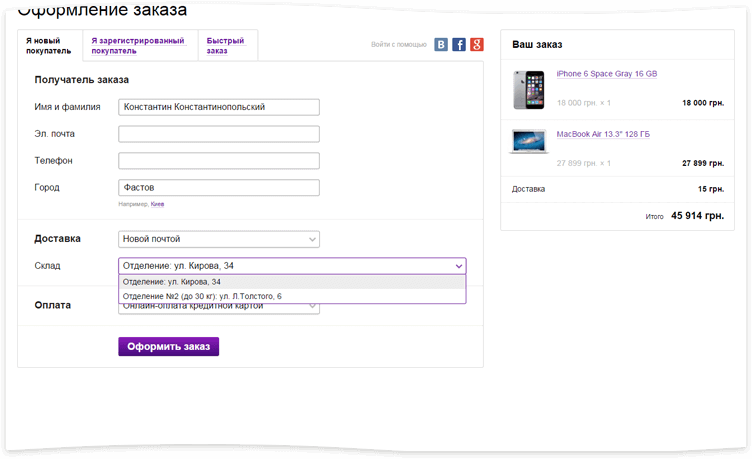
Task: Sign in with the VK icon
Action: click(x=441, y=44)
